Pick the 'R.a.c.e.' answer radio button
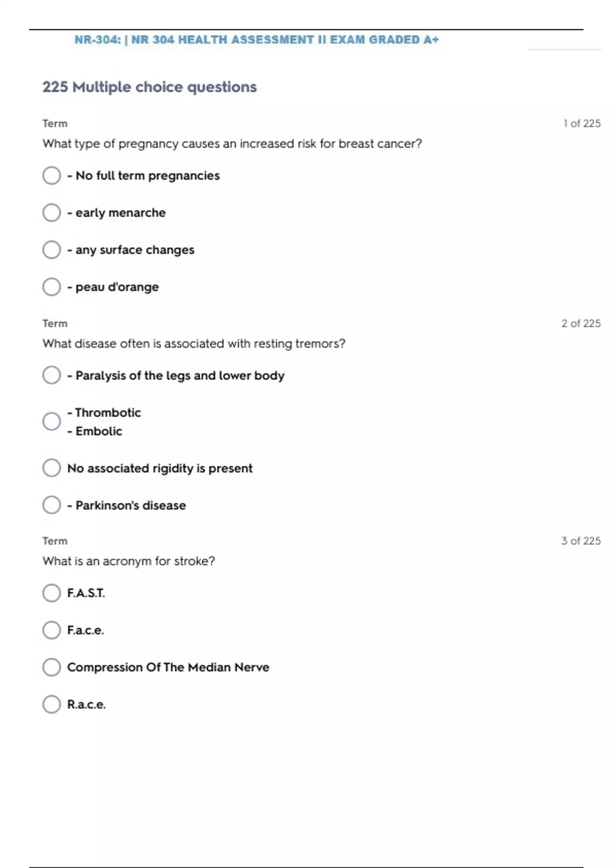The height and width of the screenshot is (868, 613). pos(52,704)
